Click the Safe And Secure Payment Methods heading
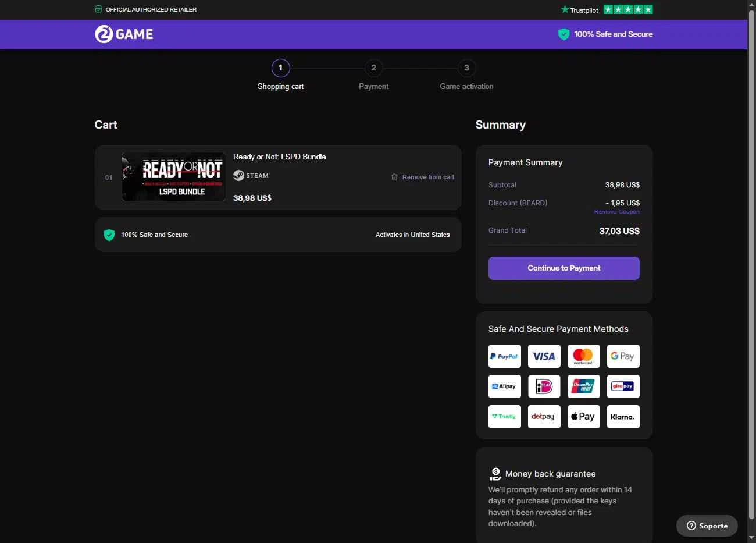Image resolution: width=756 pixels, height=543 pixels. click(558, 329)
